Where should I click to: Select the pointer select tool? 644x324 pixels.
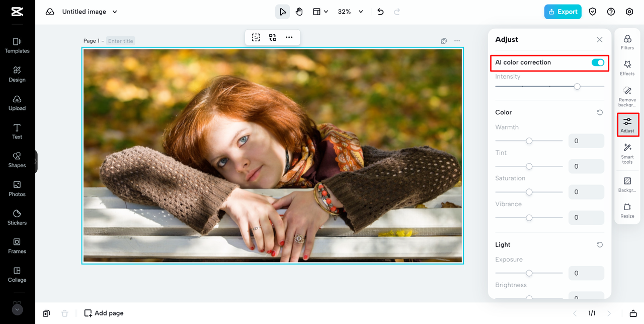[283, 12]
